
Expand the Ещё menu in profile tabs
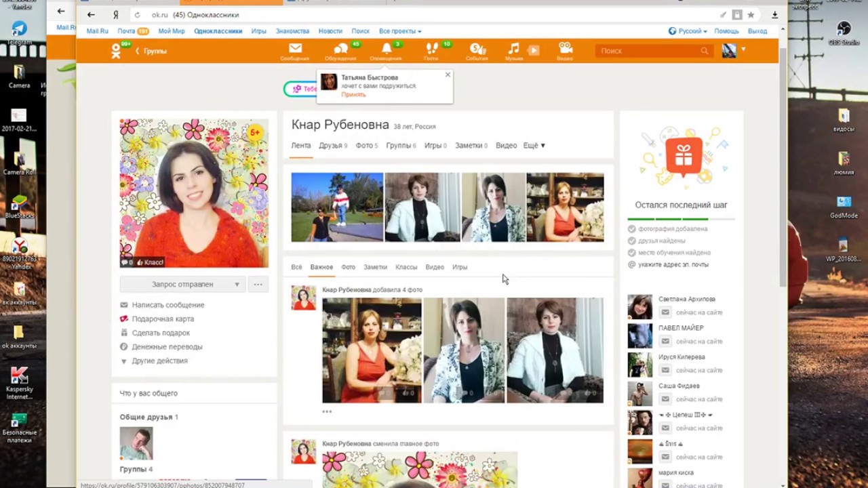point(534,146)
